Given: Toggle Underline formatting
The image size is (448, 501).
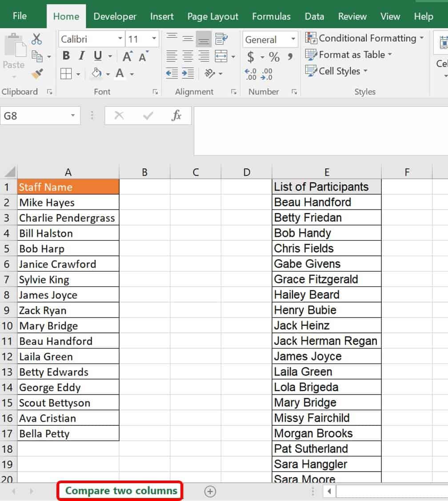Looking at the screenshot, I should tap(97, 56).
